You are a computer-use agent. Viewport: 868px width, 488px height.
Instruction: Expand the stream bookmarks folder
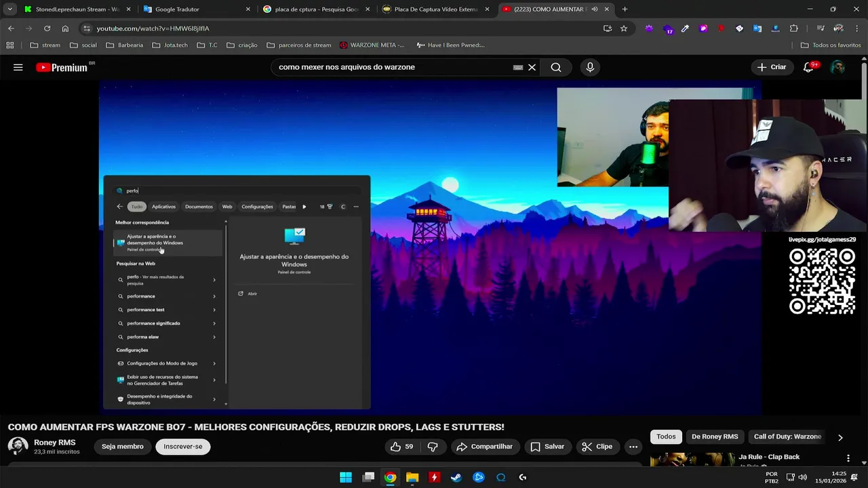point(45,45)
